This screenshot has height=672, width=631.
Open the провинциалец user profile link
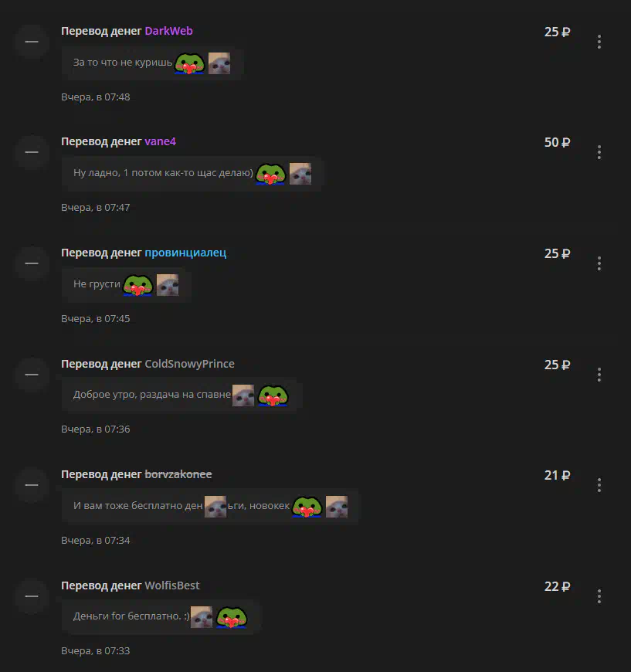click(185, 253)
